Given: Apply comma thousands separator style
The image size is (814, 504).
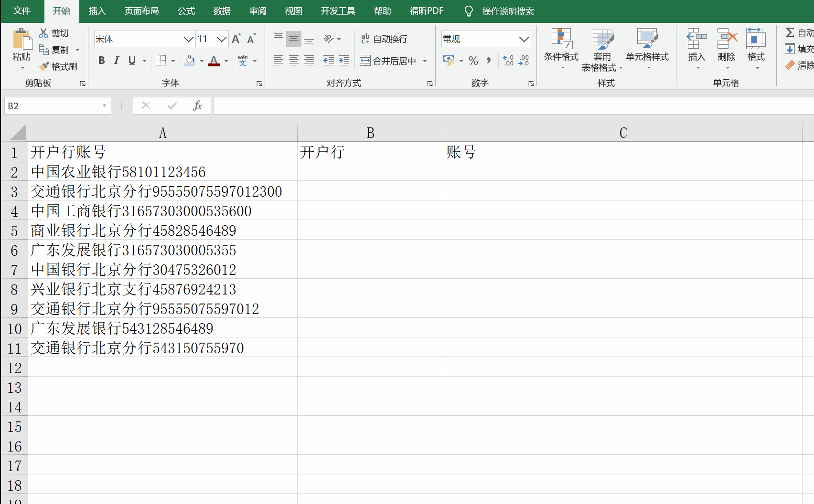Looking at the screenshot, I should coord(488,61).
